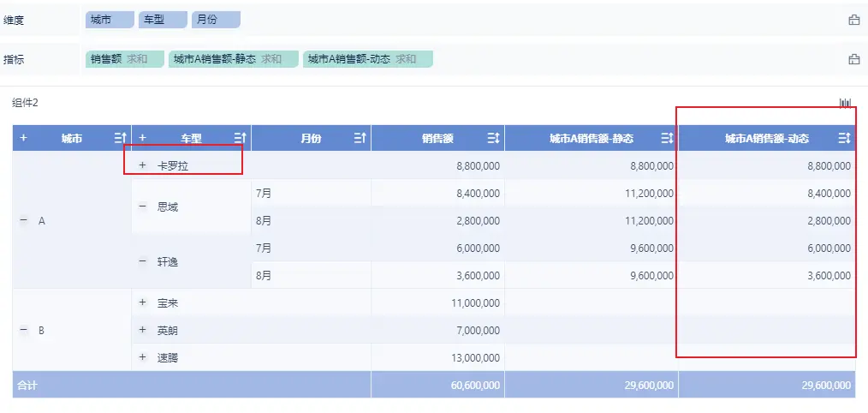Image resolution: width=868 pixels, height=413 pixels.
Task: Sort the 车型 column header
Action: click(x=241, y=138)
